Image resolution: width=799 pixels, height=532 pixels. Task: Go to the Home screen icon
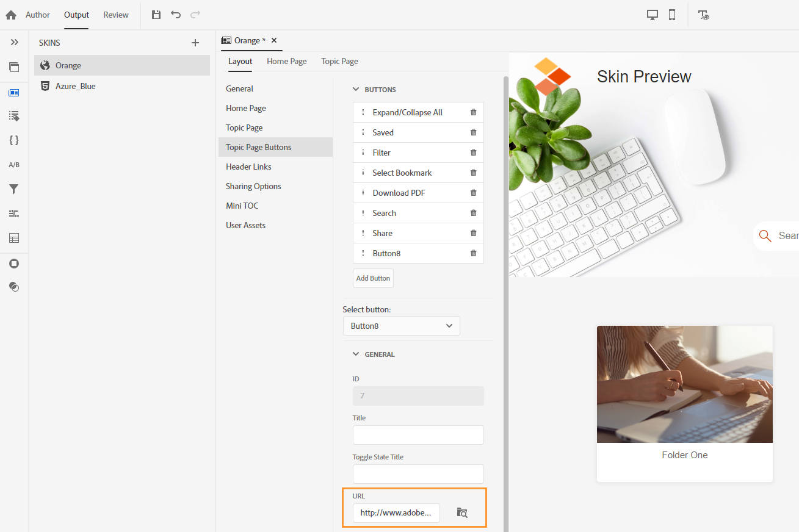tap(11, 15)
